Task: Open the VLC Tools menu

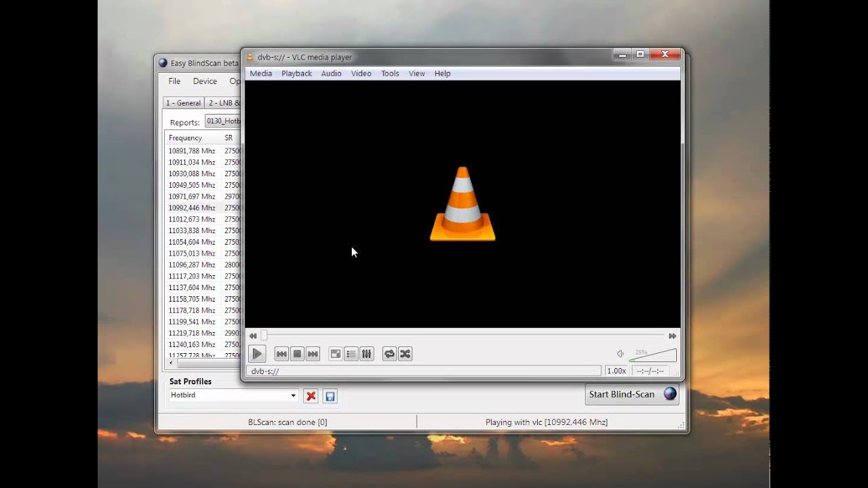Action: [x=390, y=73]
